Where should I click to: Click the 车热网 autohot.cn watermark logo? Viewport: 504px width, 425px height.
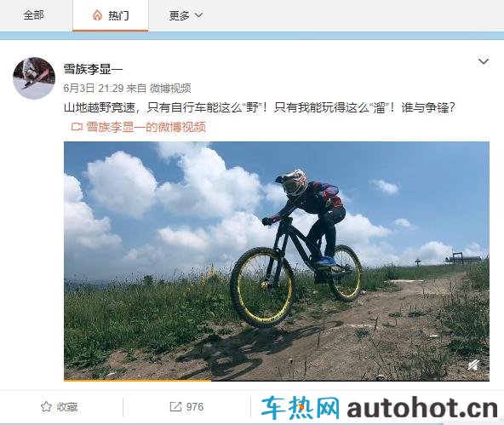(x=380, y=408)
